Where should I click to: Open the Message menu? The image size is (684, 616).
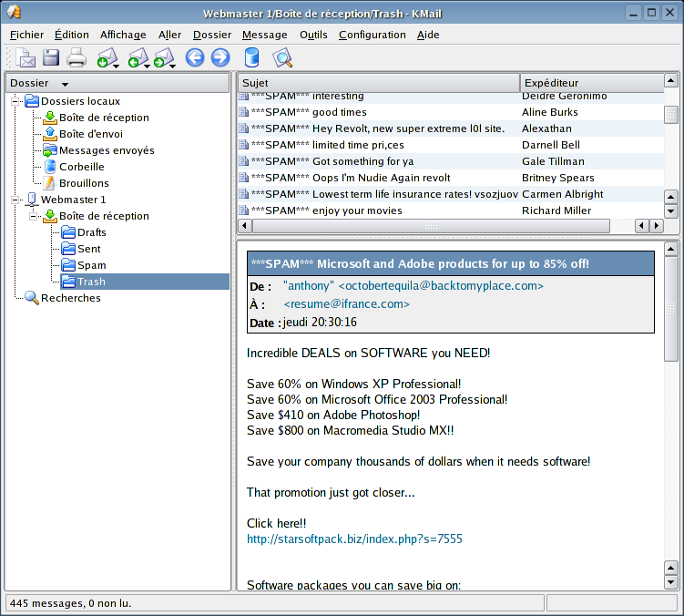point(264,35)
